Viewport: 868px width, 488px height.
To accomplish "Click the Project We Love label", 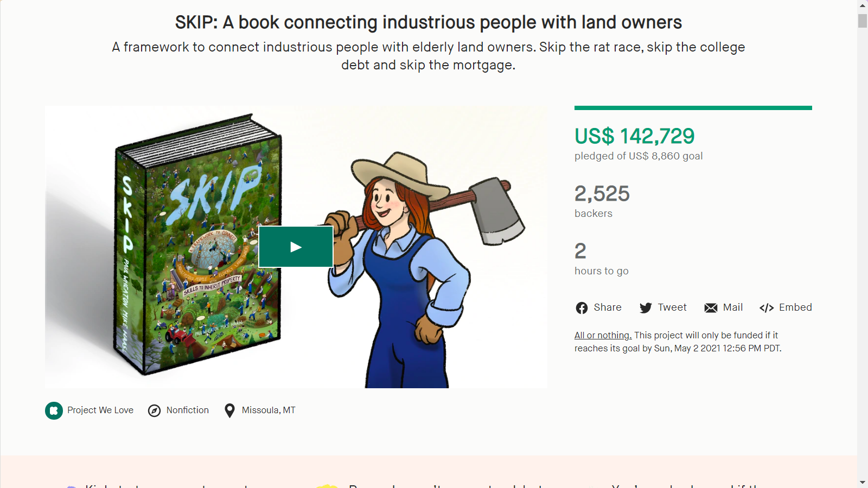I will (x=100, y=410).
